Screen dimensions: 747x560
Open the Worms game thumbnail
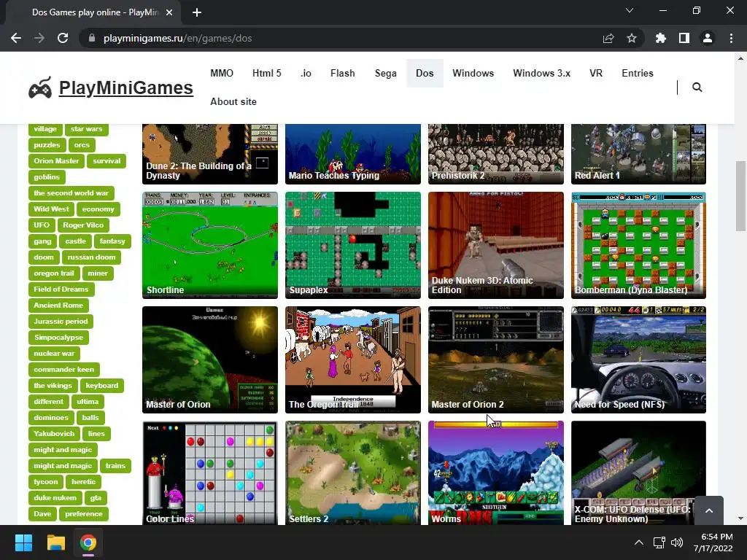pyautogui.click(x=495, y=472)
